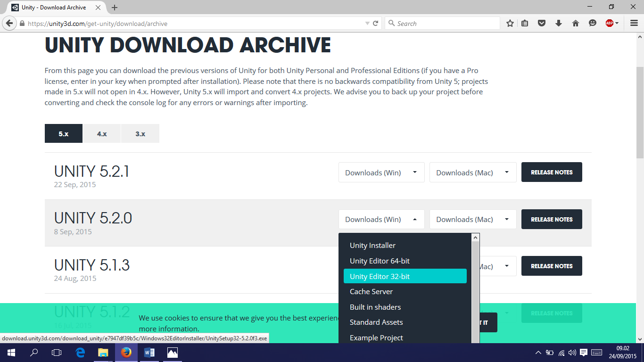Image resolution: width=644 pixels, height=362 pixels.
Task: Switch to the 3.x version tab
Action: click(140, 133)
